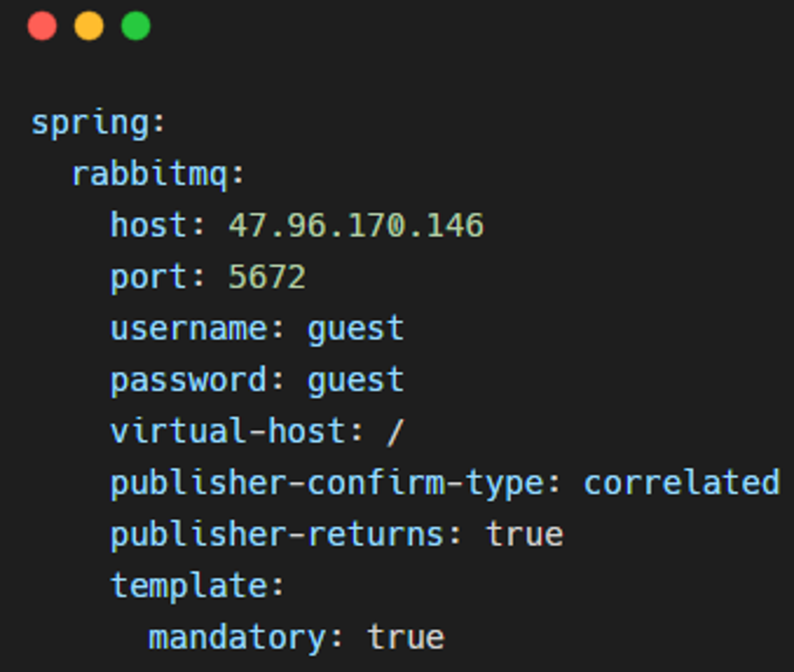Click the true value after publisher-returns

click(524, 534)
